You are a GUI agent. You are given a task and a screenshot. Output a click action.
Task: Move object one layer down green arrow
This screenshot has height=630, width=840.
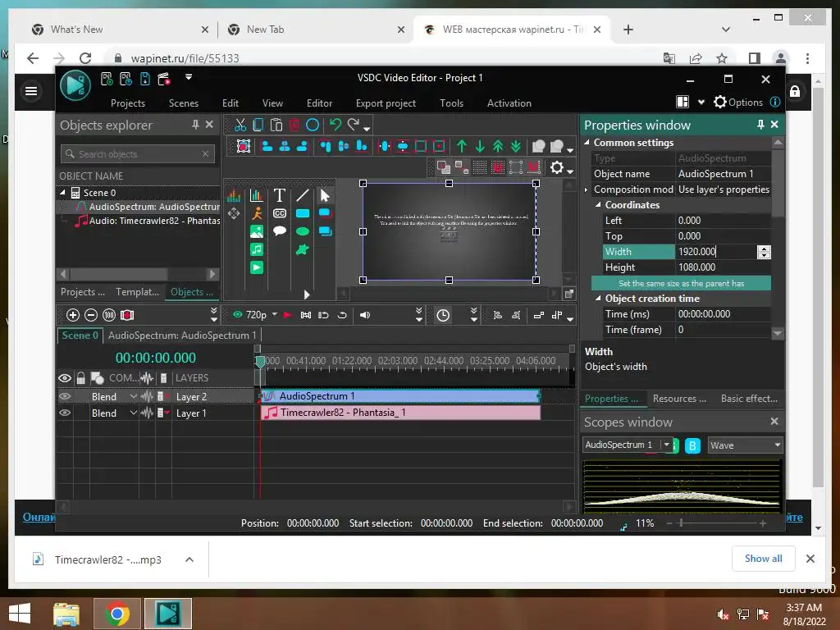tap(480, 146)
